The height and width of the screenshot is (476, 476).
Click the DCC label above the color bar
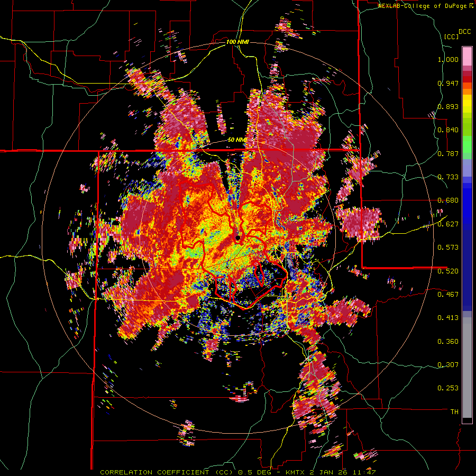click(464, 32)
